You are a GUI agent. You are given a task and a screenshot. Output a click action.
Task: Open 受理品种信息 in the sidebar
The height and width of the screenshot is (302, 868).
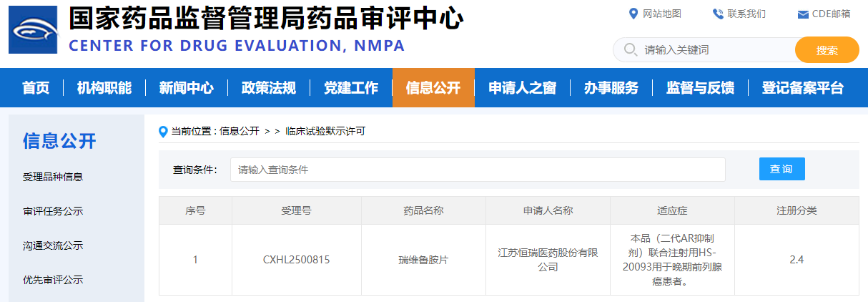tap(53, 177)
